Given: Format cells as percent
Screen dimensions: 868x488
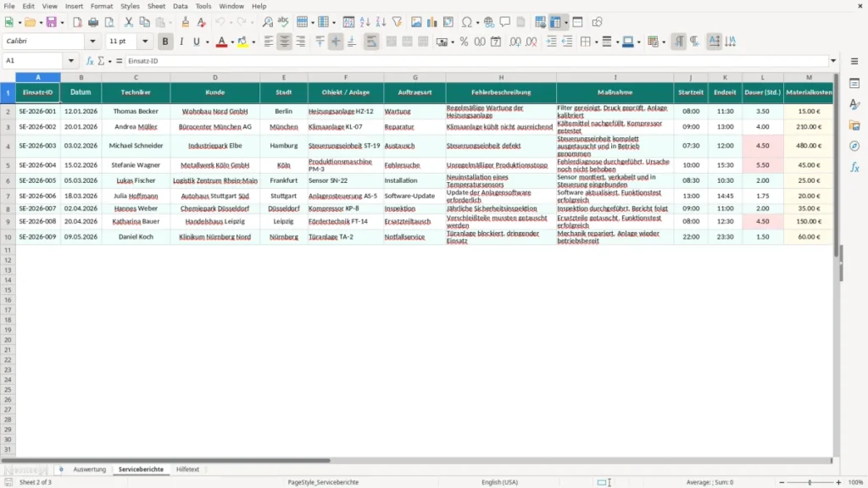Looking at the screenshot, I should click(464, 42).
